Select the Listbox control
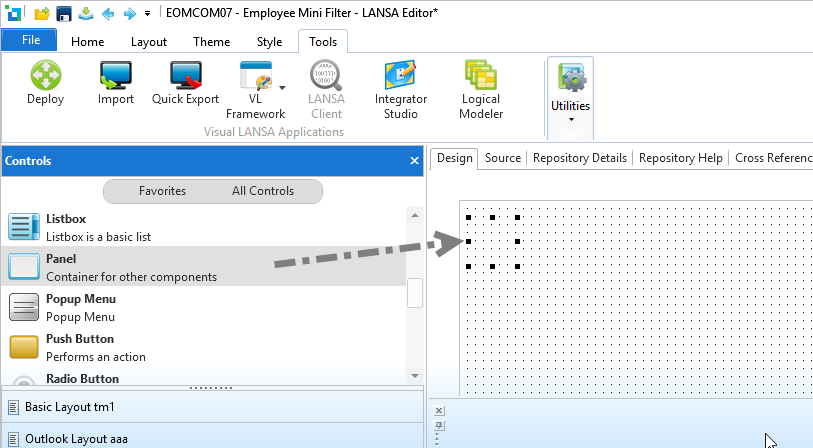This screenshot has width=813, height=448. click(x=203, y=227)
